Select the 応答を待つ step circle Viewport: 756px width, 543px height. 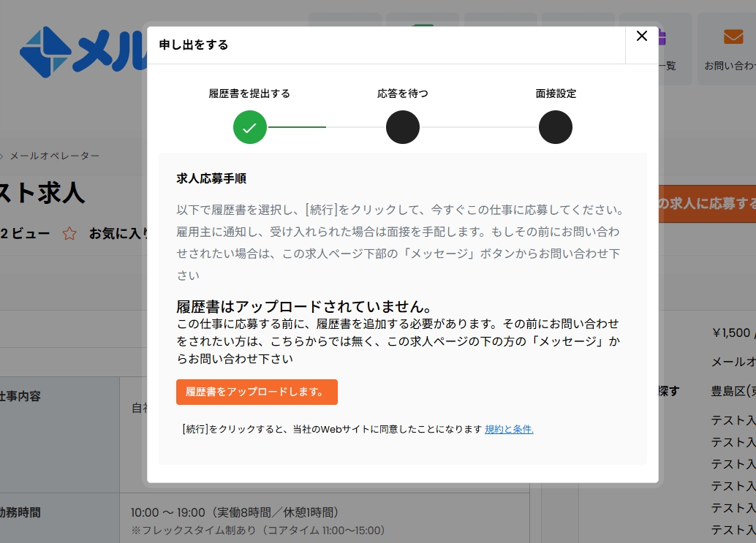(403, 126)
